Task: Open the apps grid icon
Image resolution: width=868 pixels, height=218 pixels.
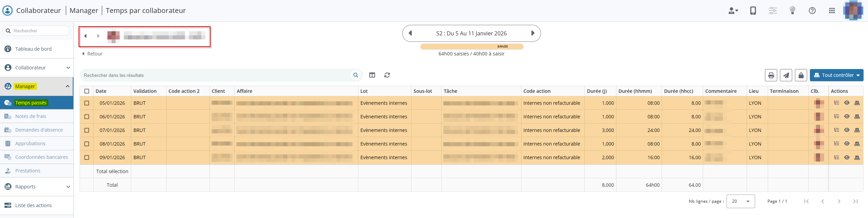Action: tap(832, 11)
